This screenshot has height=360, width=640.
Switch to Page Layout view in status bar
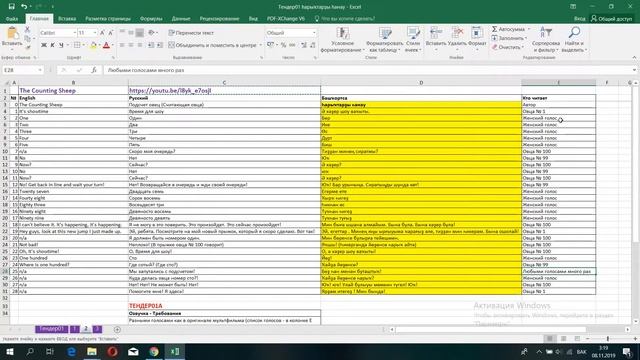563,339
